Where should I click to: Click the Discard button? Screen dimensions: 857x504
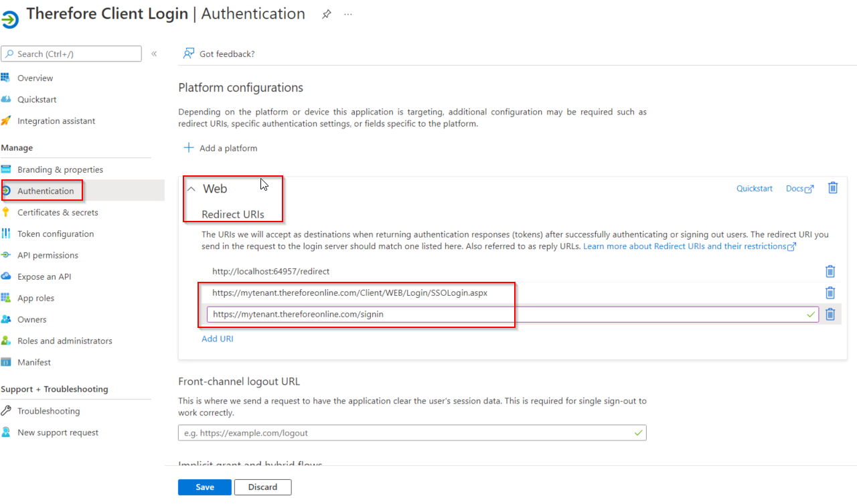262,487
